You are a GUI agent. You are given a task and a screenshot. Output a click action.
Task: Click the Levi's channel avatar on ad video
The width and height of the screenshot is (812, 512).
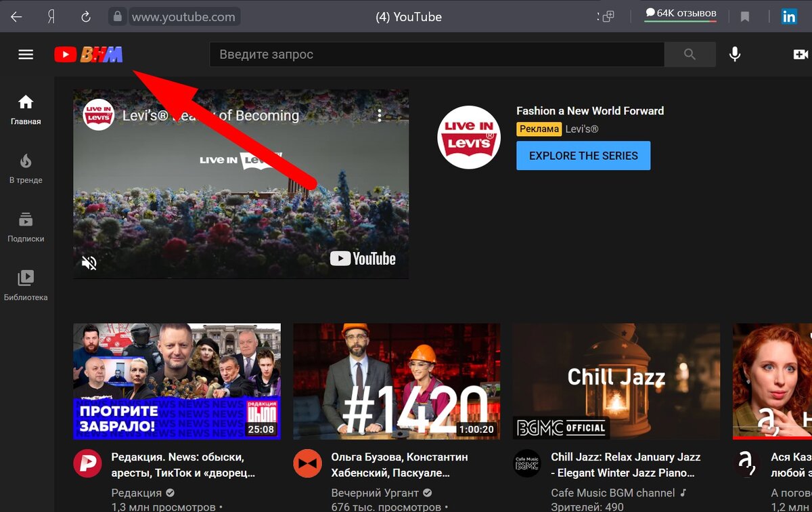[99, 115]
